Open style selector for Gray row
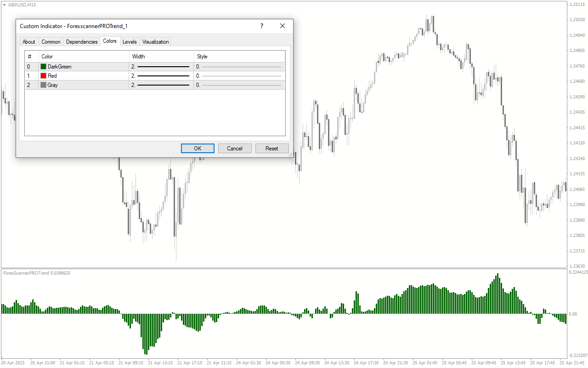Viewport: 588px width, 368px height. pos(239,85)
